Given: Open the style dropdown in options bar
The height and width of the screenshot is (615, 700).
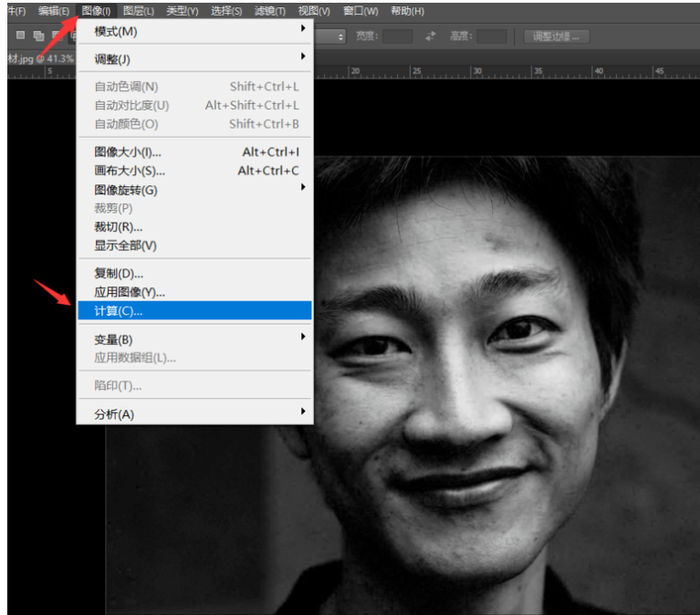Looking at the screenshot, I should (x=330, y=36).
